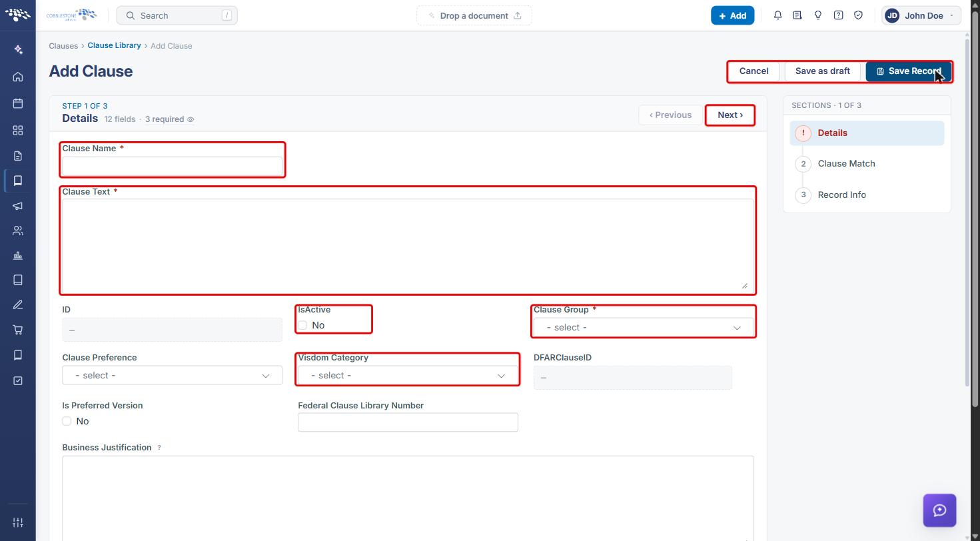
Task: Toggle the required fields eye icon
Action: pyautogui.click(x=191, y=120)
